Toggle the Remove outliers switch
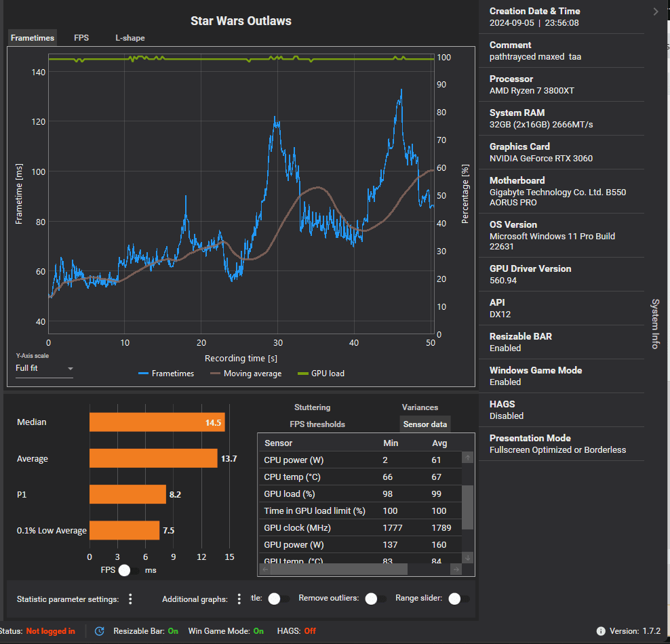670x644 pixels. click(375, 599)
